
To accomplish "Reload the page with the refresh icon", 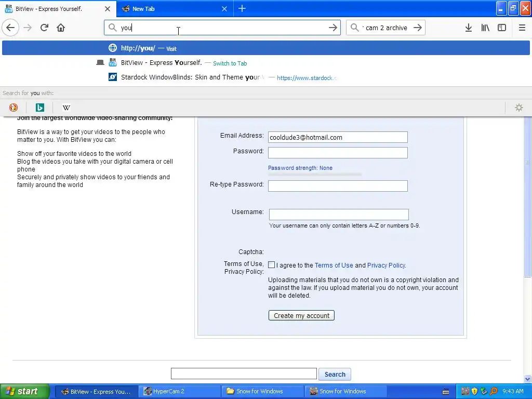I will 44,28.
